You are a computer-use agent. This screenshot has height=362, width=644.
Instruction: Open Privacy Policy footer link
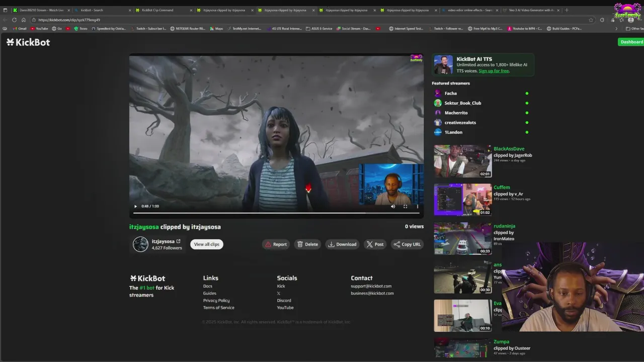tap(216, 300)
